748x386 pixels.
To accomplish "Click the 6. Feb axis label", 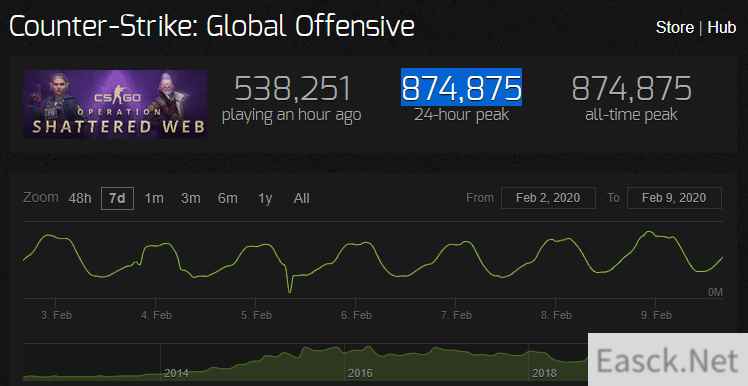I will point(356,315).
